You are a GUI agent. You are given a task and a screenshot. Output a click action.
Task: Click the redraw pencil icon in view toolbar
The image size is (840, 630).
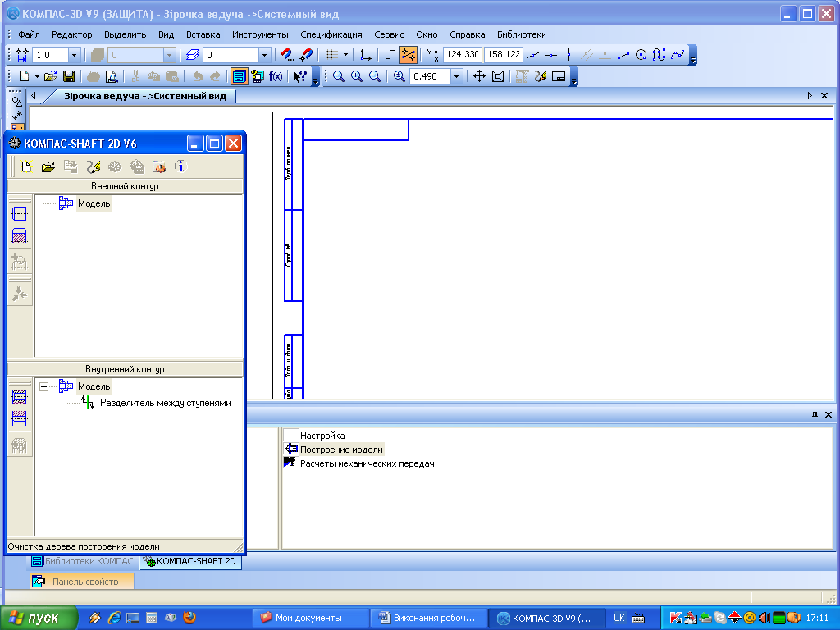pos(540,76)
